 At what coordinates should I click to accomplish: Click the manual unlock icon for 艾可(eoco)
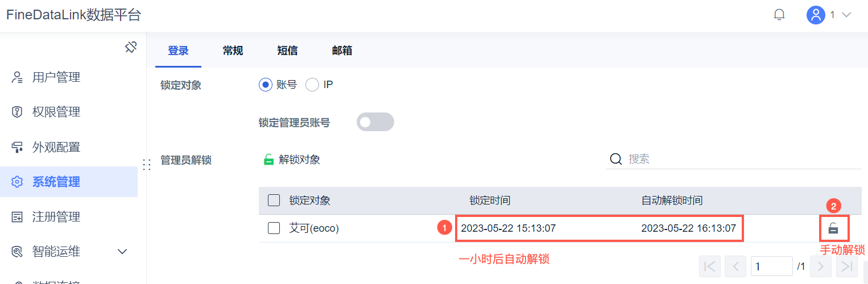click(x=833, y=228)
